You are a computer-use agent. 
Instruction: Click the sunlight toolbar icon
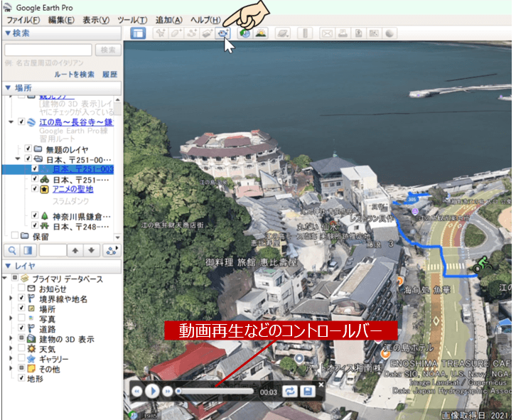[x=261, y=33]
